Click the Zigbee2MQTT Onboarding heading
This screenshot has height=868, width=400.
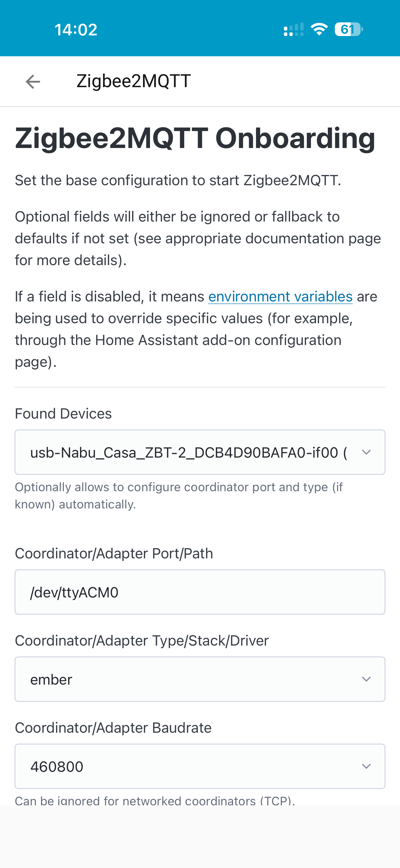pyautogui.click(x=195, y=138)
